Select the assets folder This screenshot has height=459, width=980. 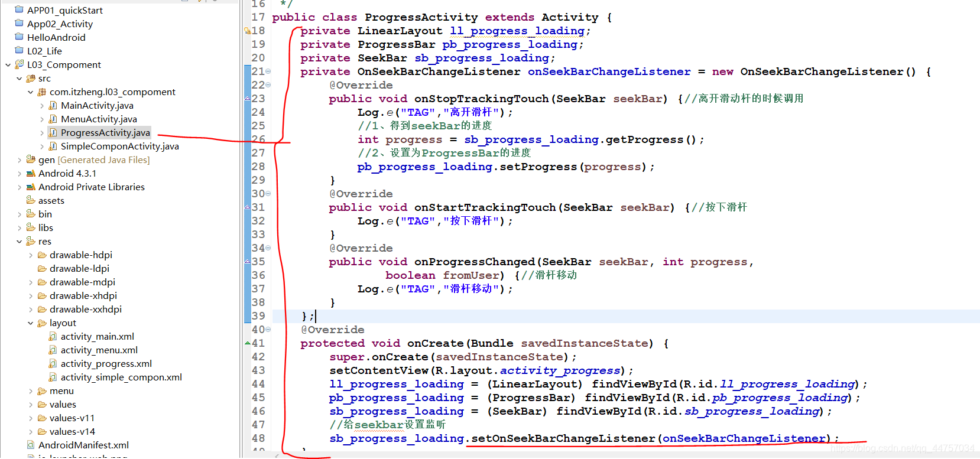click(51, 200)
